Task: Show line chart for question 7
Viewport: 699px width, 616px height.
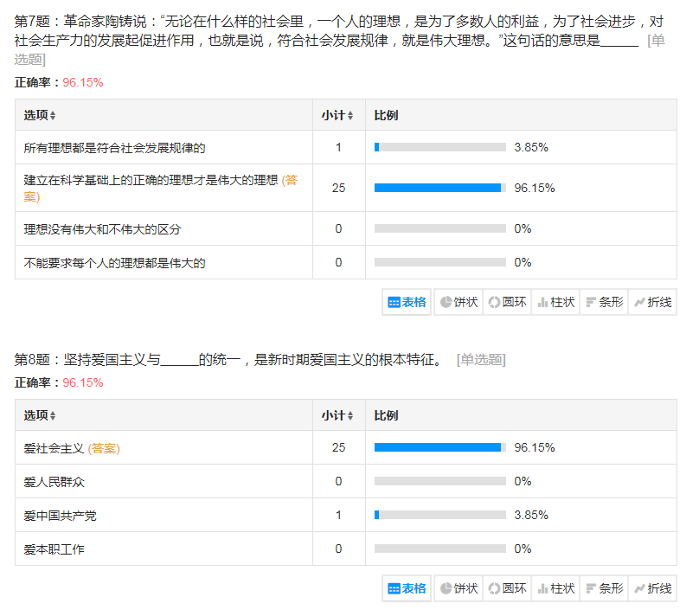Action: (x=652, y=302)
